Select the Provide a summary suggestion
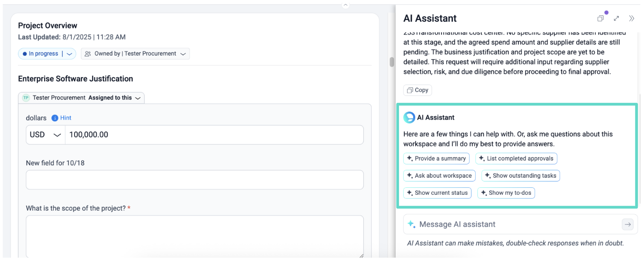This screenshot has width=644, height=258. [436, 159]
